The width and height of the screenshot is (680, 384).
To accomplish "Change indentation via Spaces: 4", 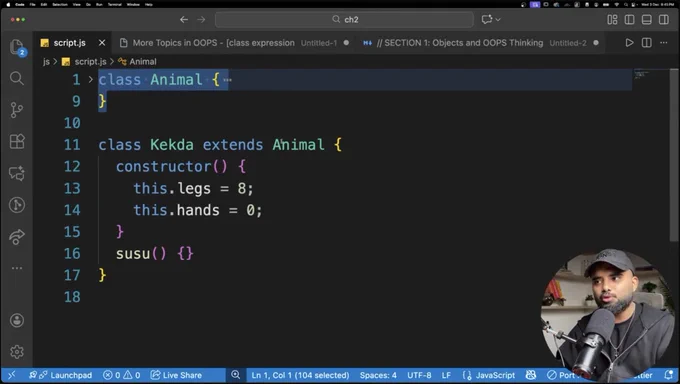I will pos(378,375).
